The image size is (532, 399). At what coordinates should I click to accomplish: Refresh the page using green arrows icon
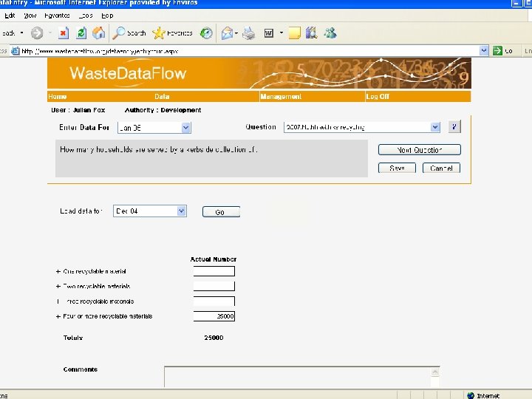81,33
